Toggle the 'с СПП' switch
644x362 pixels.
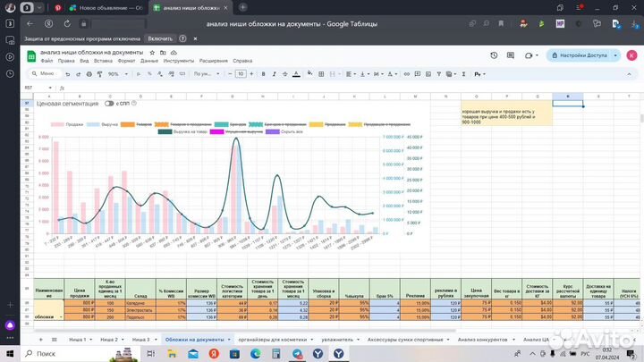click(109, 104)
